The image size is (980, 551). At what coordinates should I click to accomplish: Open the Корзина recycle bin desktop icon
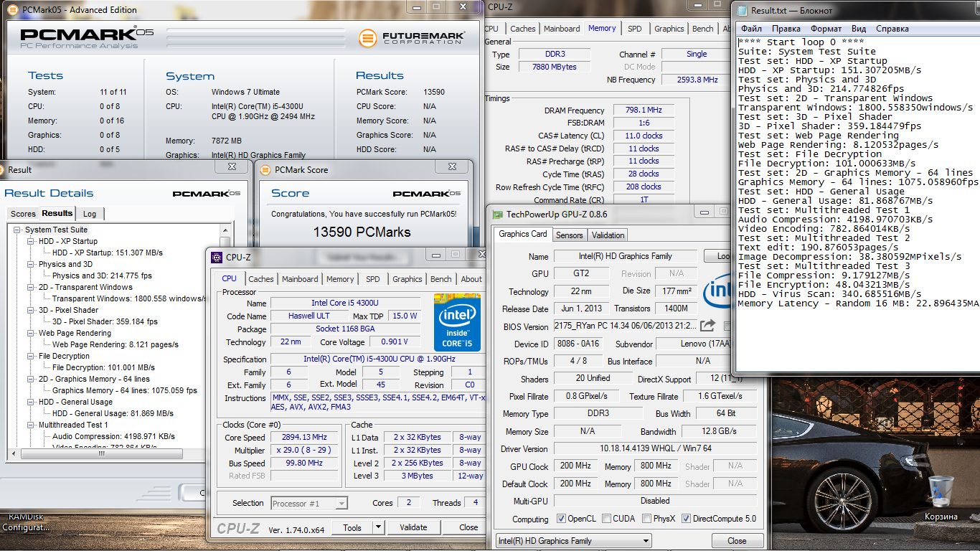(941, 497)
